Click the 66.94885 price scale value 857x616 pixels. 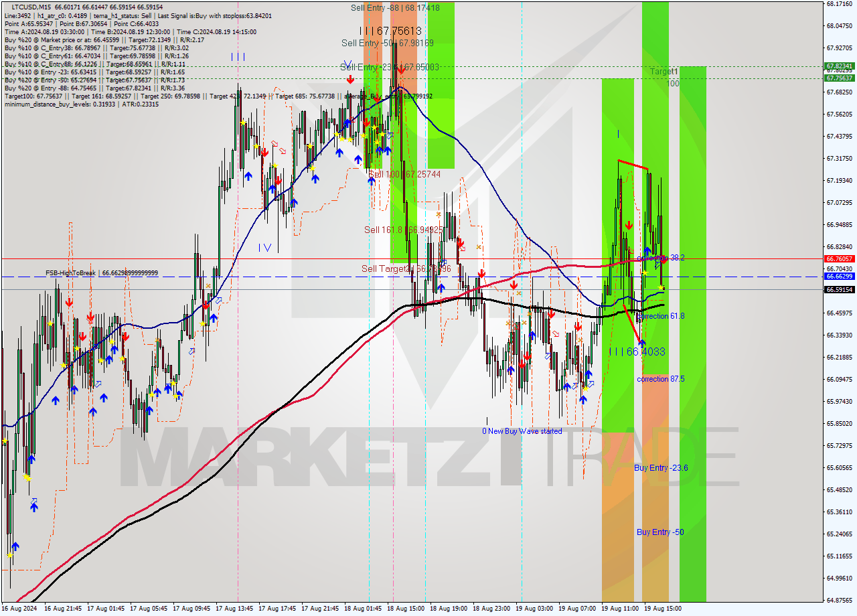(x=839, y=224)
